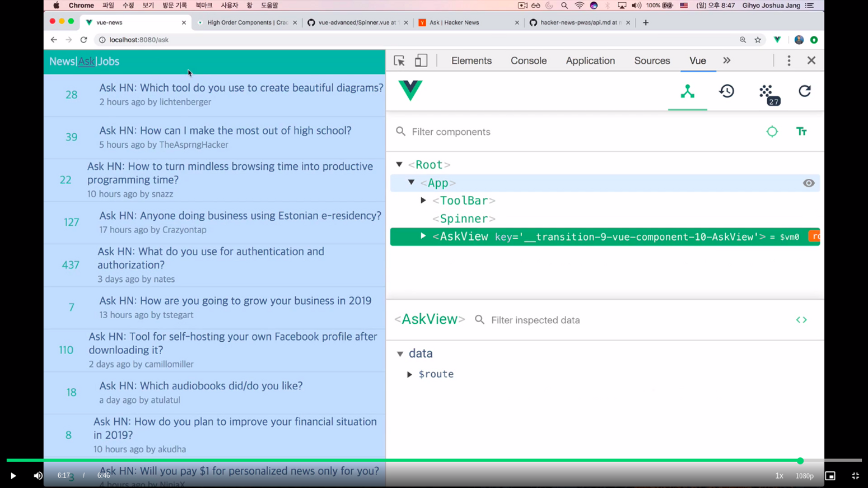Open Spotlight search in menu bar
868x488 pixels.
[x=564, y=6]
